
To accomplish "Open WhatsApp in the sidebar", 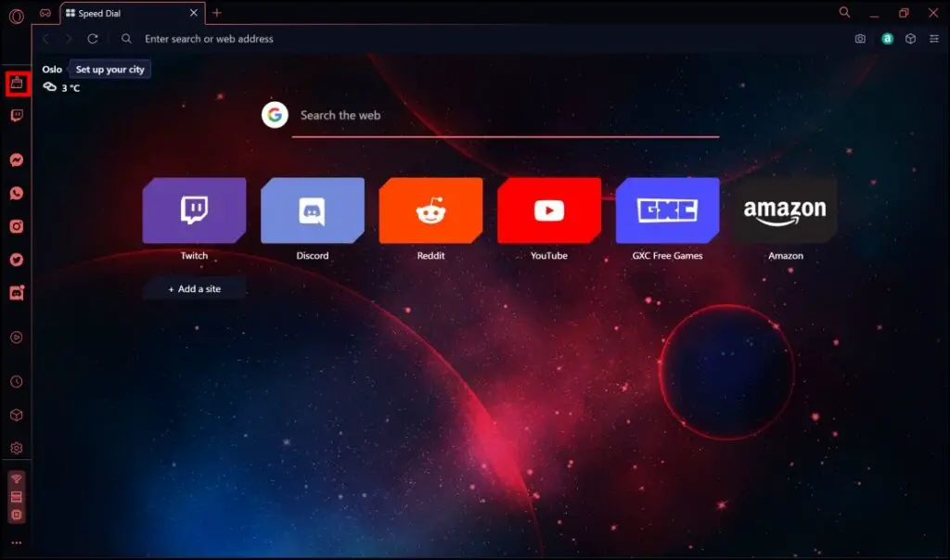I will click(x=17, y=193).
